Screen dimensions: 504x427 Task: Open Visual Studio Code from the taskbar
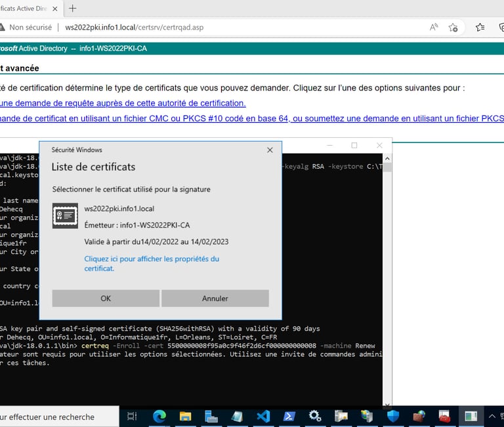coord(263,417)
